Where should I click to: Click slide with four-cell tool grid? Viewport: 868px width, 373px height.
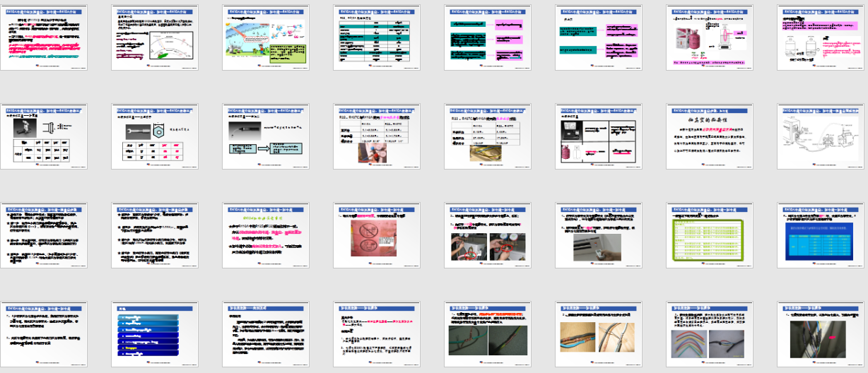[598, 137]
